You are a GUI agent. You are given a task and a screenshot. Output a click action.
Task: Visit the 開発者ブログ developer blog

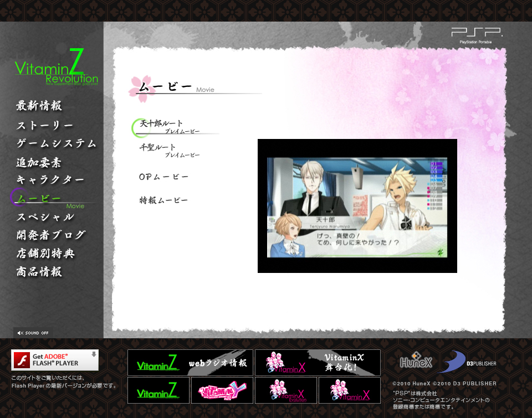pos(51,235)
